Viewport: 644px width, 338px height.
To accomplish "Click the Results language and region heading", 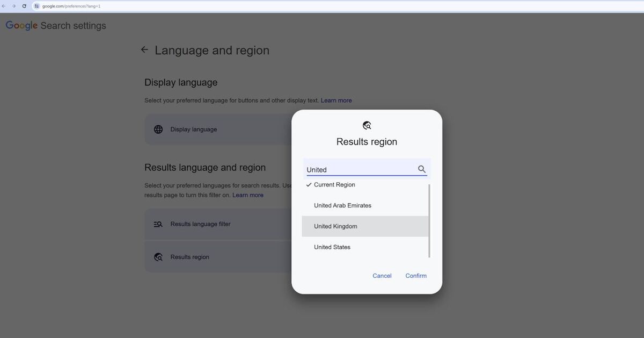I will 205,168.
